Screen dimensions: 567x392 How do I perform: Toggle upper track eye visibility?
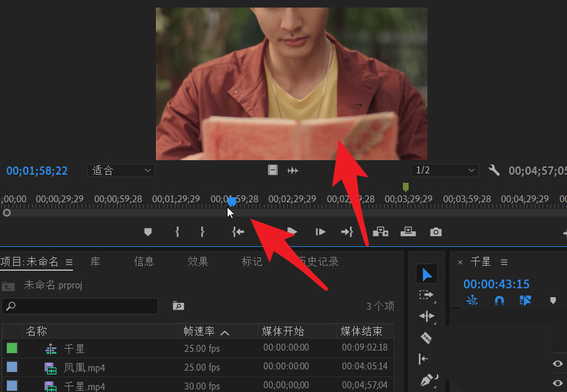[558, 364]
